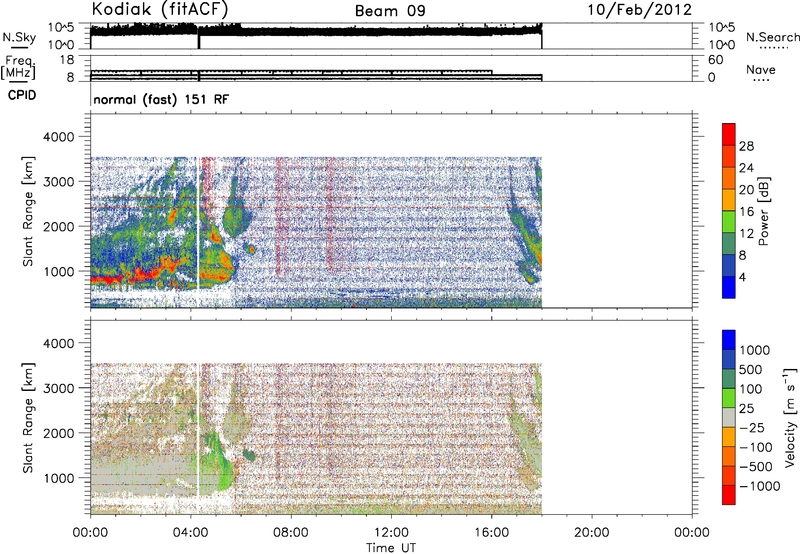Click the 04:00 time axis label
The image size is (800, 554).
(190, 533)
